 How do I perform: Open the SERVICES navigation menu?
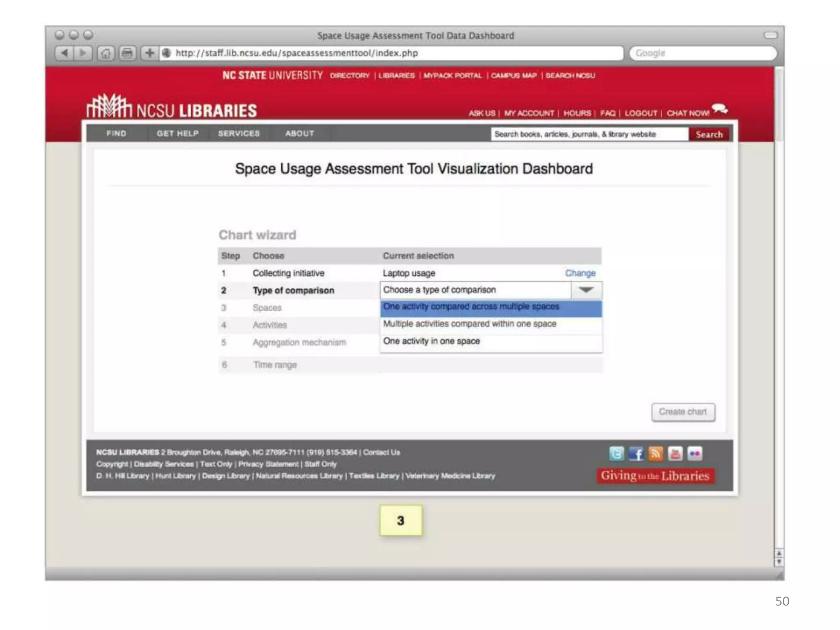[239, 133]
